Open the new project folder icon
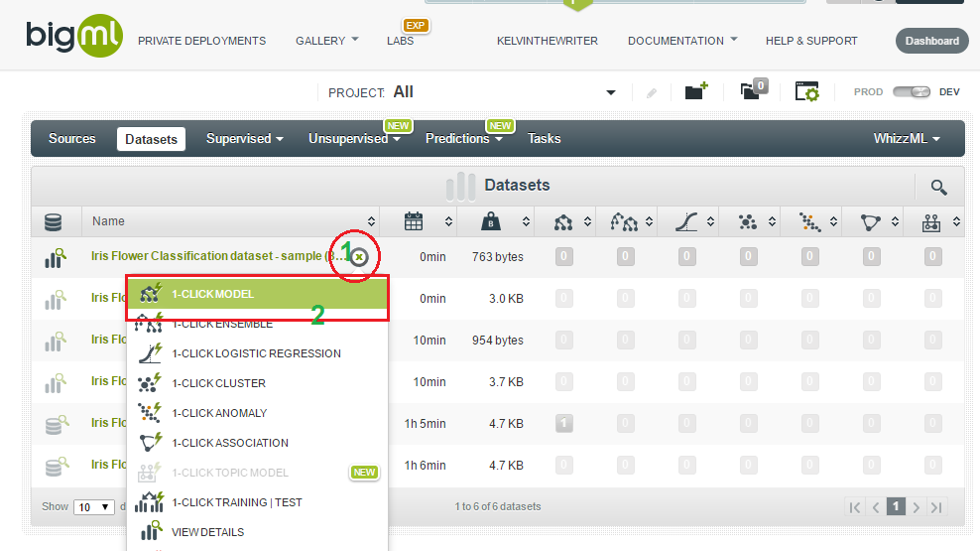The image size is (980, 551). point(695,91)
